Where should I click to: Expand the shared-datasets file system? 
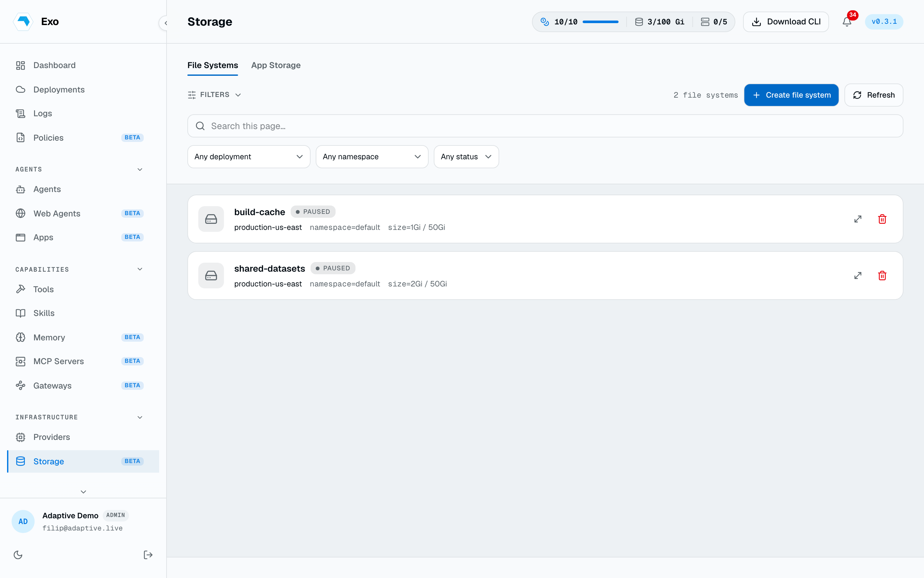(x=858, y=276)
